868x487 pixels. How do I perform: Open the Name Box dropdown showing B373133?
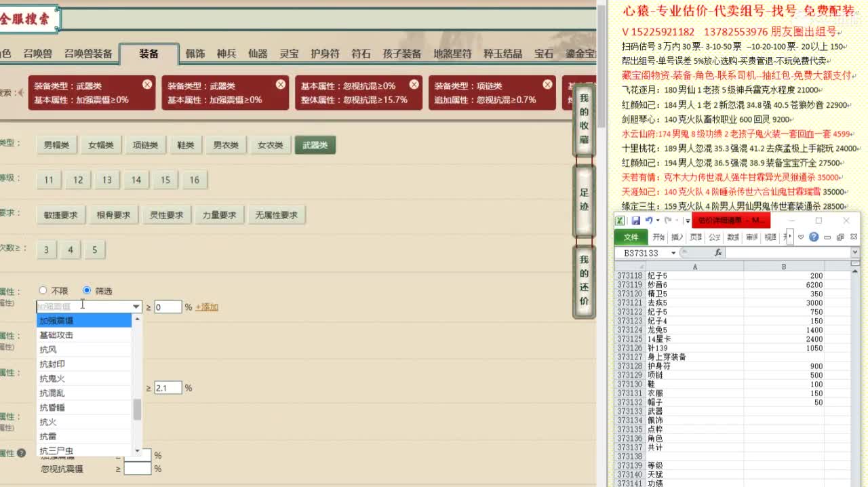point(673,252)
